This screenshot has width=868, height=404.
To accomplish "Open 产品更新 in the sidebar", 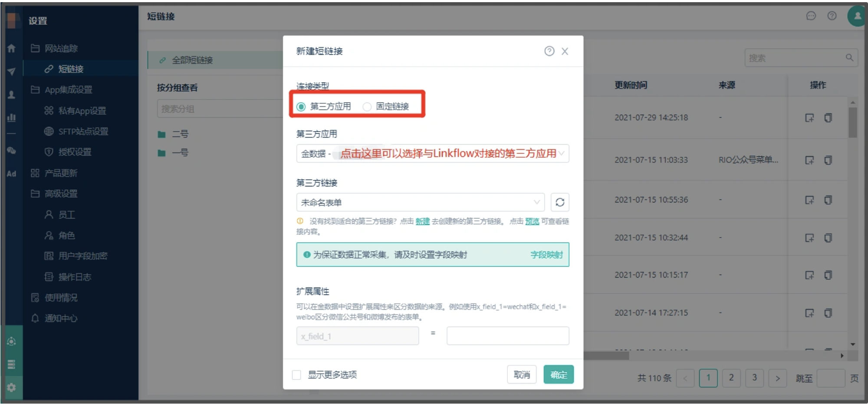I will [x=54, y=173].
